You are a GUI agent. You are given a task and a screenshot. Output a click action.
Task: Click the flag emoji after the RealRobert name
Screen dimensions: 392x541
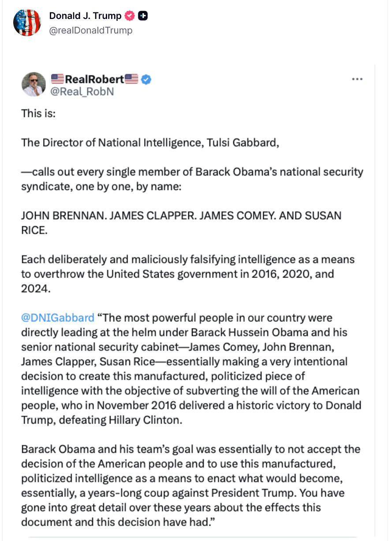(x=131, y=79)
